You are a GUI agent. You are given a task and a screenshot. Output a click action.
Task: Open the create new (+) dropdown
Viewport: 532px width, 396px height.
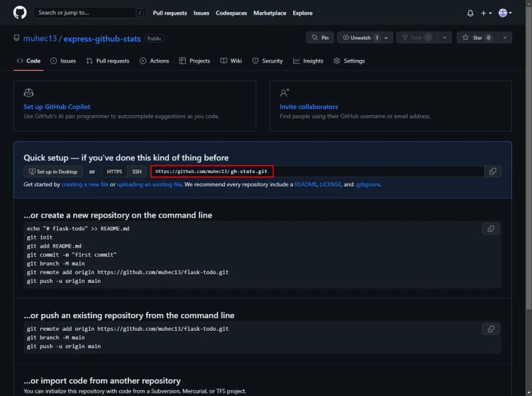483,12
